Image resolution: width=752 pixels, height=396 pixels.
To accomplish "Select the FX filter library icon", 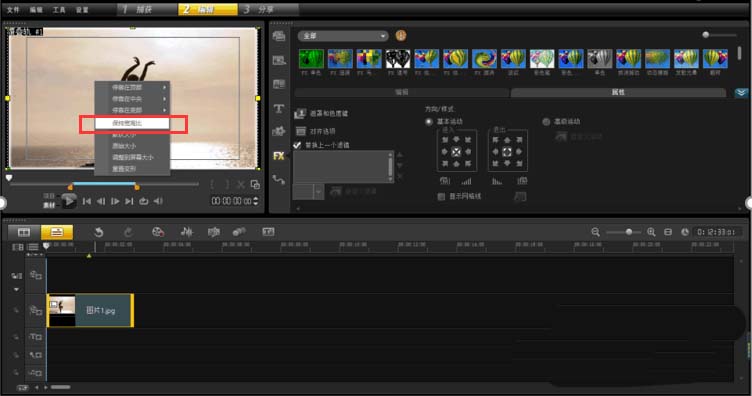I will 279,156.
